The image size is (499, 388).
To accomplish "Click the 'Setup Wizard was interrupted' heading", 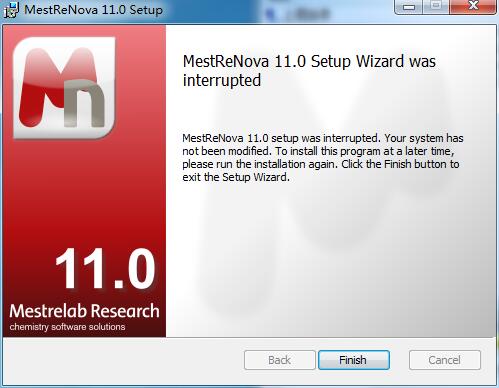I will point(309,71).
